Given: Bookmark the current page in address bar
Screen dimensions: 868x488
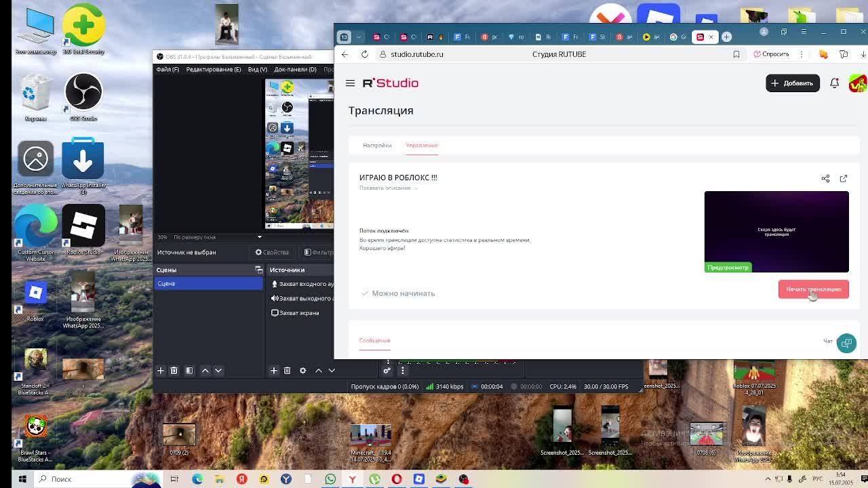Looking at the screenshot, I should (x=736, y=54).
